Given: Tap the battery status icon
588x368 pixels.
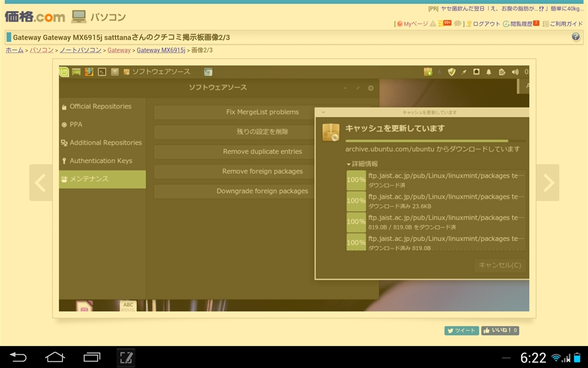Looking at the screenshot, I should 577,358.
